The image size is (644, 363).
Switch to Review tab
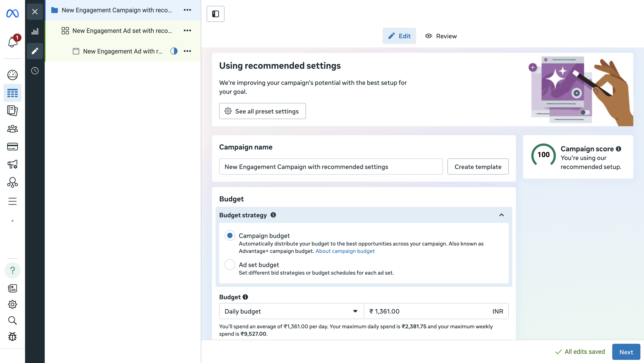(x=441, y=36)
